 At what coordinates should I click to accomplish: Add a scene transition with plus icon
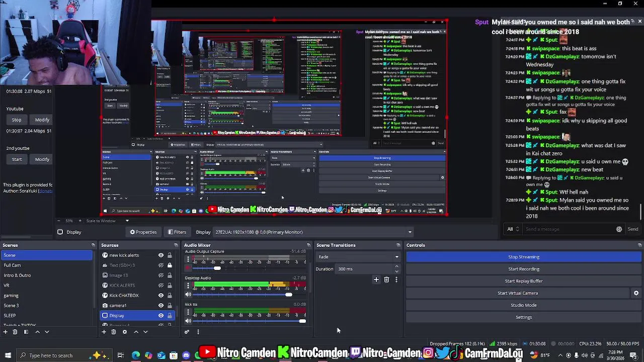click(x=376, y=280)
